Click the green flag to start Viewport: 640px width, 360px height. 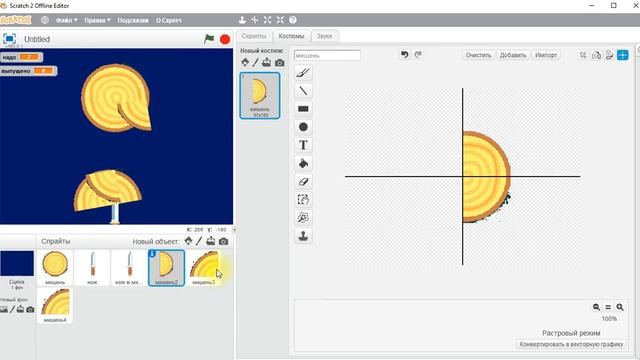pos(209,39)
